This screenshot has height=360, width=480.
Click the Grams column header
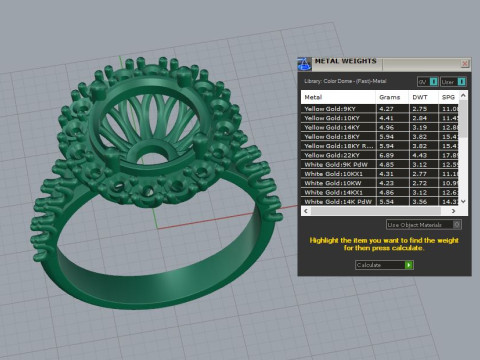click(x=392, y=97)
